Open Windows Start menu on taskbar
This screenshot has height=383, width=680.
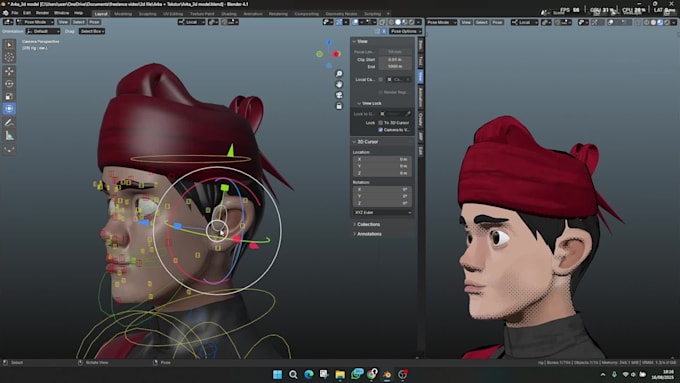click(x=278, y=374)
